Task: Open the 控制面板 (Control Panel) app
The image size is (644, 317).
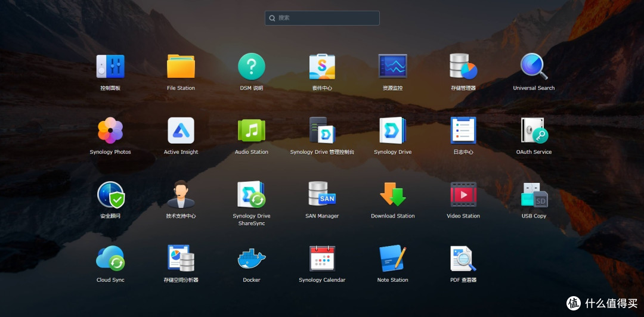Action: click(110, 67)
